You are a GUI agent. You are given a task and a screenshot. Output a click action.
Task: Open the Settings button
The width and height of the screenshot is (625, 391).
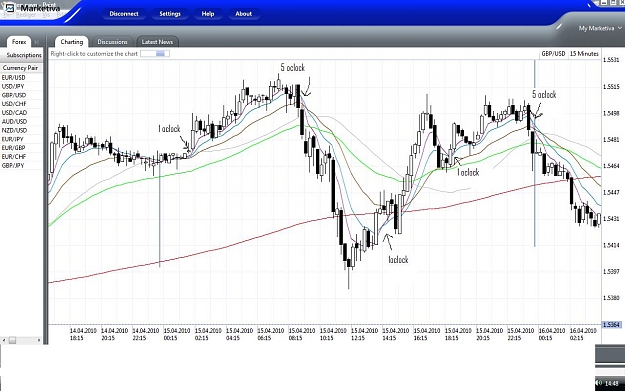click(170, 14)
